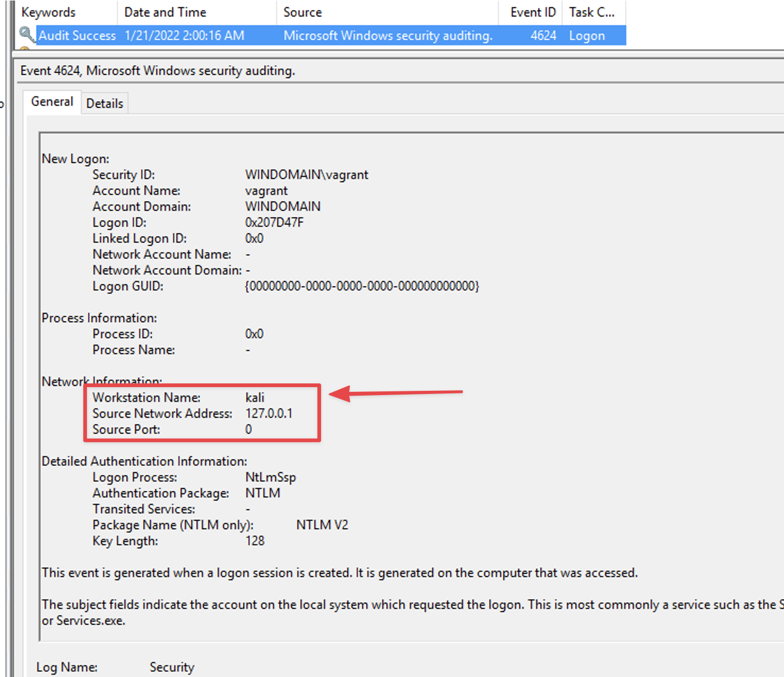Click the Package Name value NTLM V2
Screen dimensions: 784x677
[x=322, y=525]
